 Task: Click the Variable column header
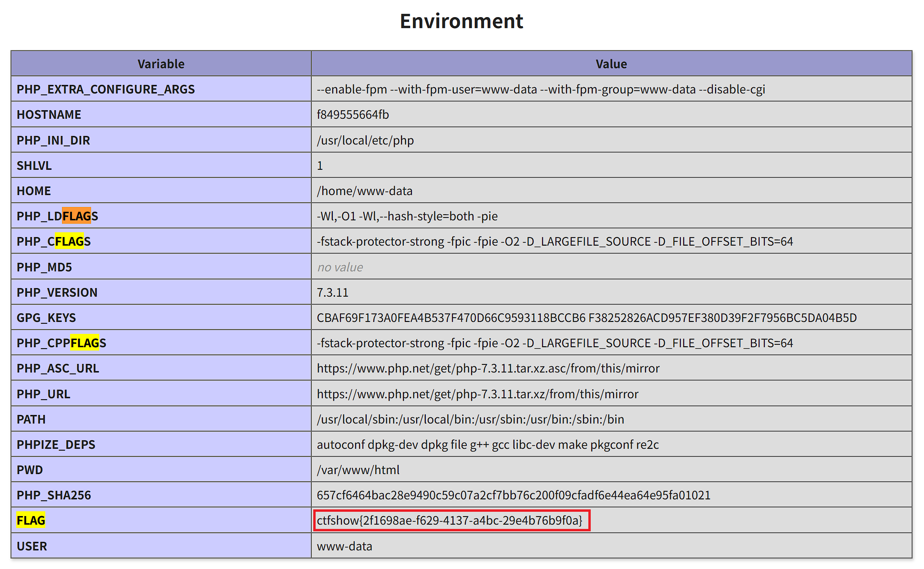pos(161,64)
